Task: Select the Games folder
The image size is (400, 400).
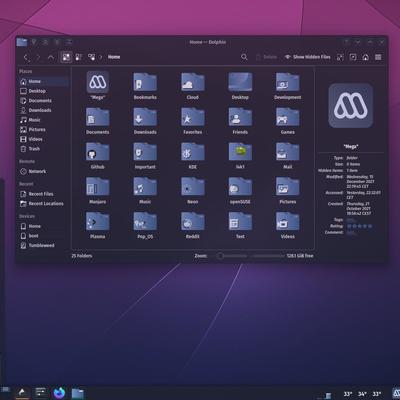Action: click(288, 120)
